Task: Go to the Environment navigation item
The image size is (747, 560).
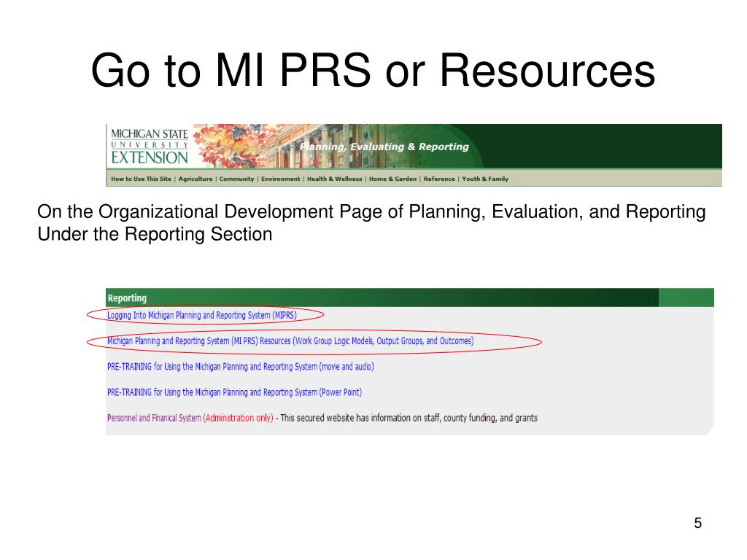Action: [x=281, y=179]
